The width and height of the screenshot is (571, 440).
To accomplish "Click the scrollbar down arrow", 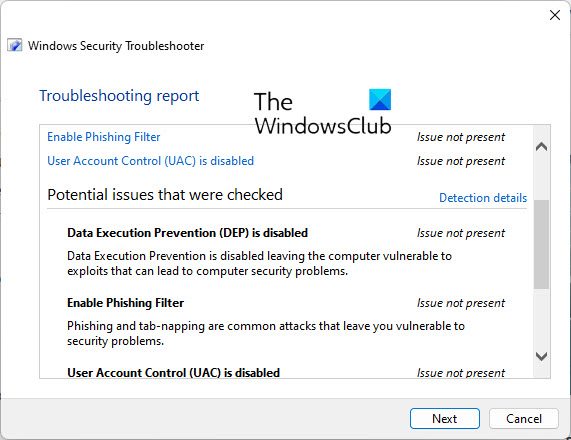I will tap(542, 356).
